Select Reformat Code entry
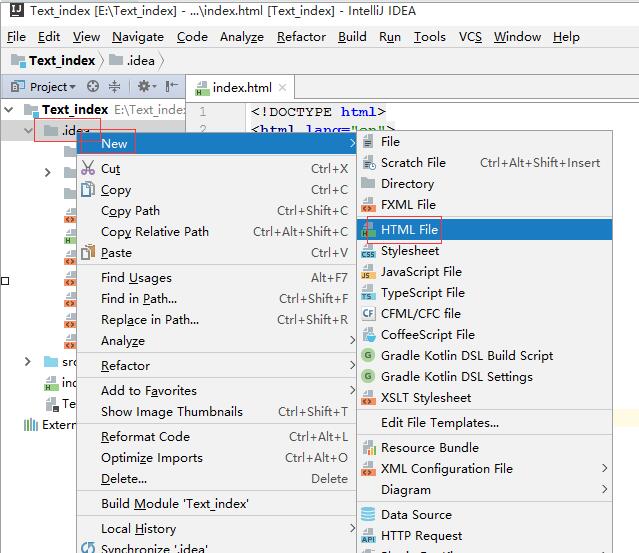Screen dimensions: 639x553 pos(216,436)
